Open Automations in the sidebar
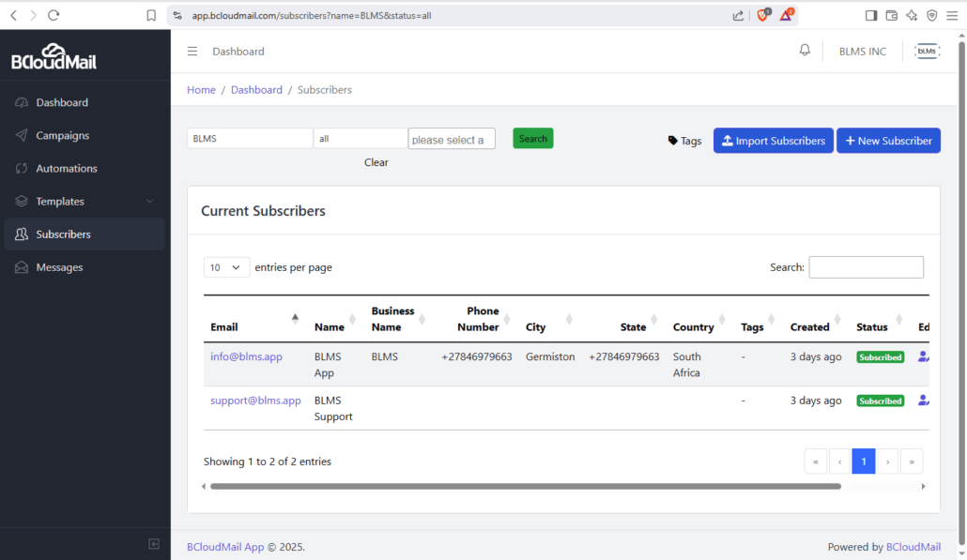The width and height of the screenshot is (967, 560). point(84,168)
